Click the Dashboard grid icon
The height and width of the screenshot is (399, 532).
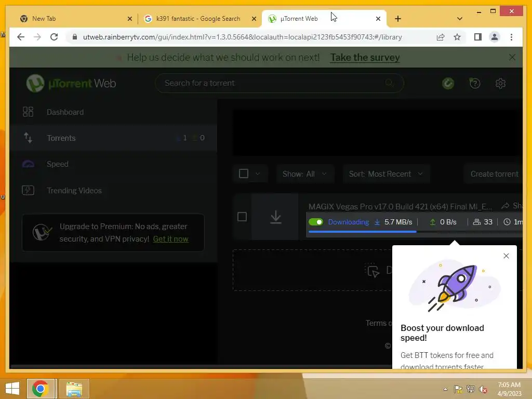tap(28, 112)
